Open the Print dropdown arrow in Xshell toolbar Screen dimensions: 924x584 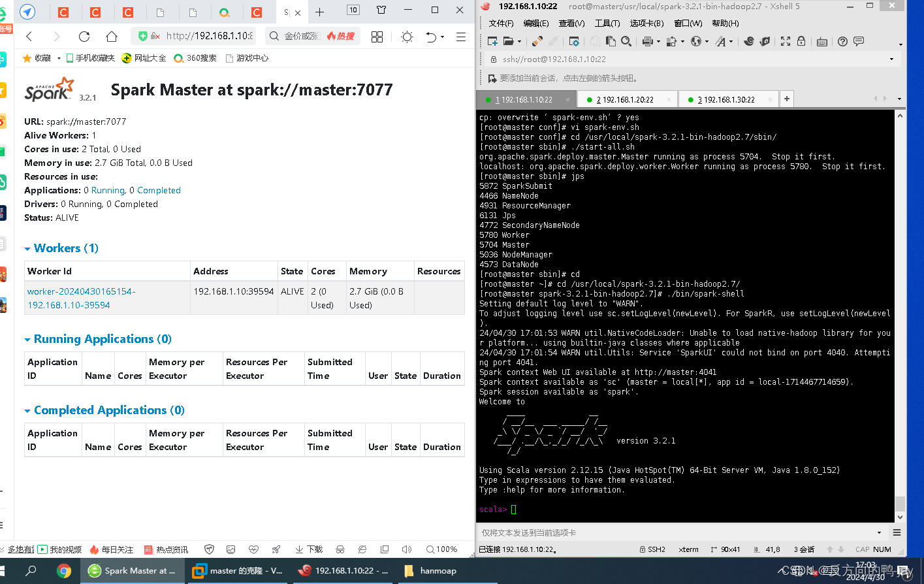click(x=657, y=41)
